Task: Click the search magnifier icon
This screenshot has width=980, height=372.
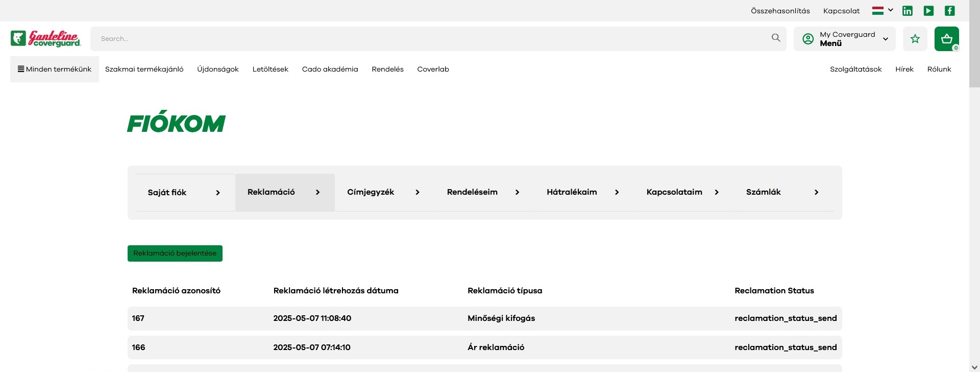Action: (x=776, y=38)
